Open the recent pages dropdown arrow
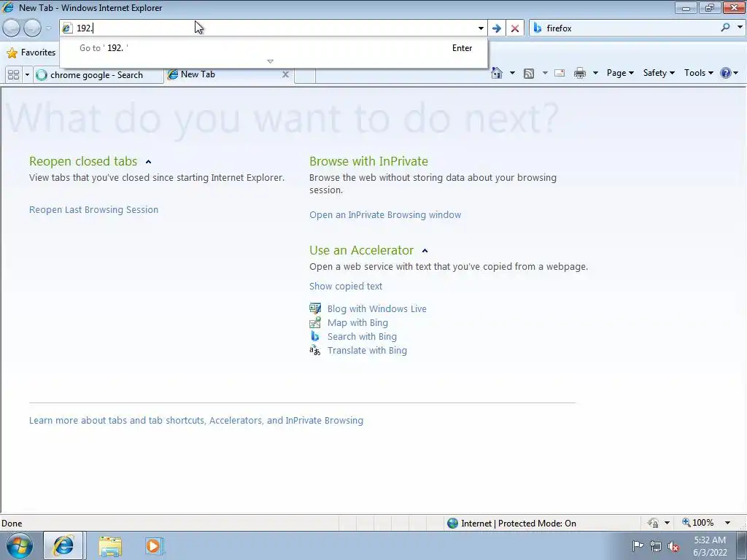The image size is (747, 560). click(x=48, y=28)
